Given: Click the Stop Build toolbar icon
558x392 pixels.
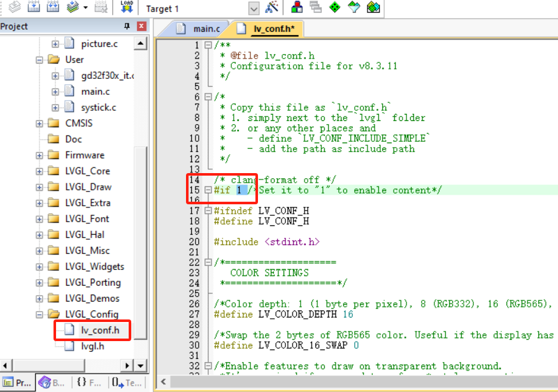Looking at the screenshot, I should pos(101,7).
